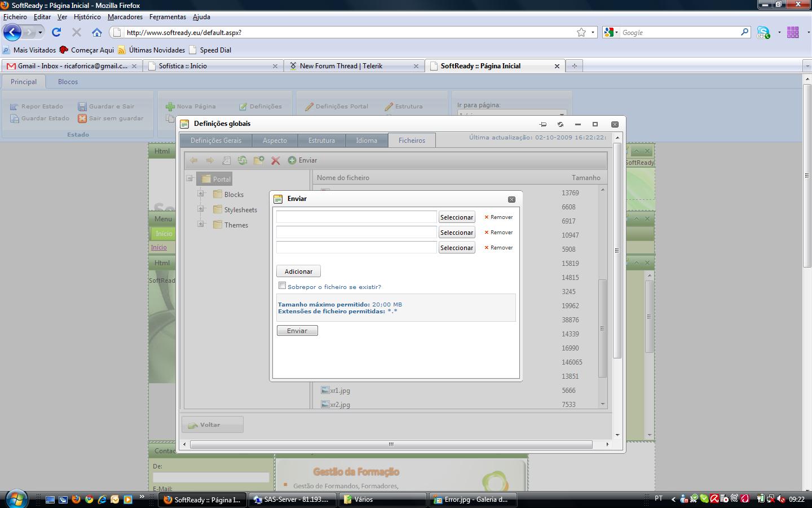
Task: Reload the page in Firefox
Action: (56, 32)
